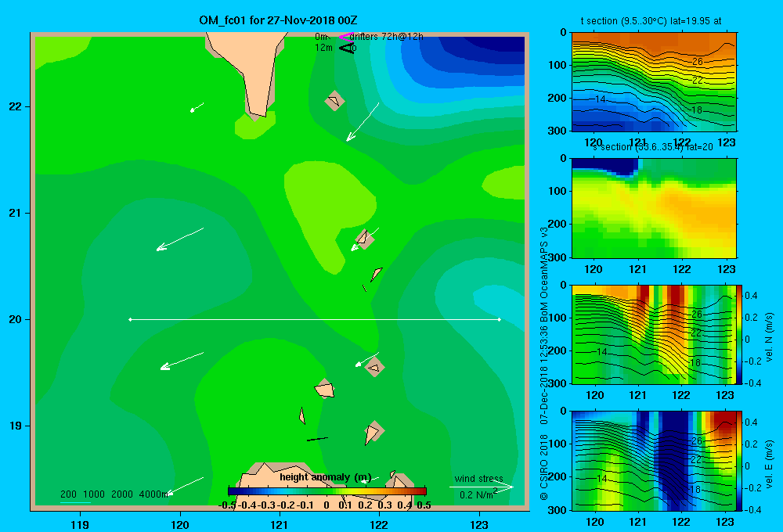
Task: Click longitude label 119 on main map
Action: pos(80,524)
